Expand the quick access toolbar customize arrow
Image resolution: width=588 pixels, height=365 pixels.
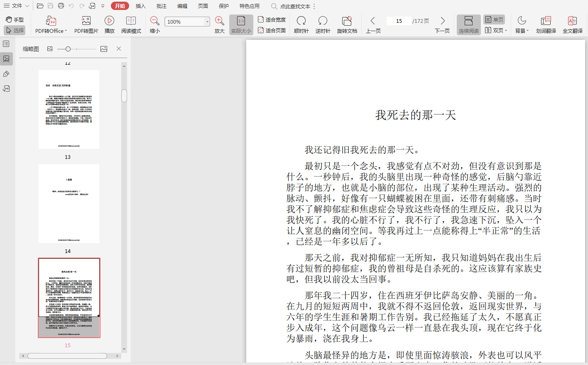(103, 6)
